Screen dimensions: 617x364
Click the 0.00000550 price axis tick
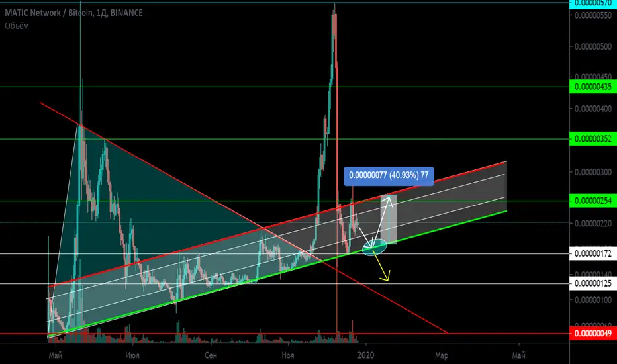[x=593, y=15]
